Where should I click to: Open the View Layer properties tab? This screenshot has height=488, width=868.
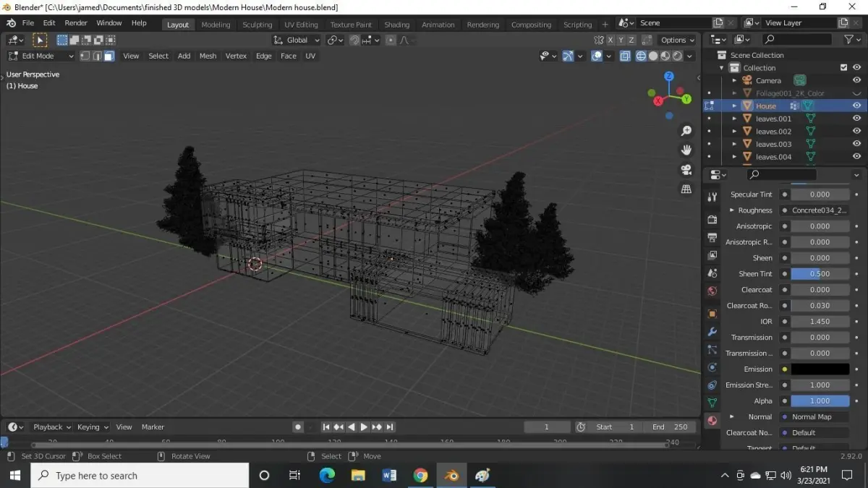[x=712, y=255]
